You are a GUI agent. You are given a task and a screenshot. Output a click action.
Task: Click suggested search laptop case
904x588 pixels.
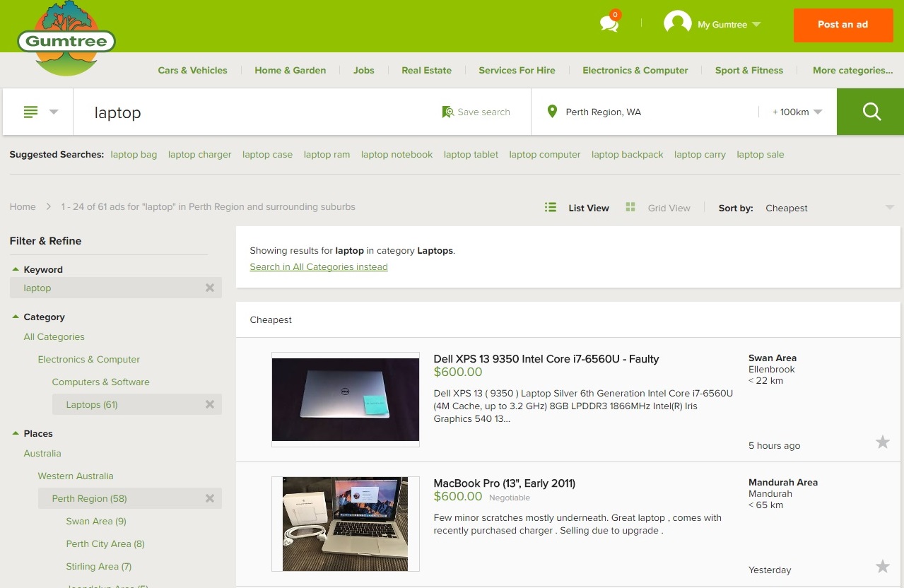click(267, 154)
